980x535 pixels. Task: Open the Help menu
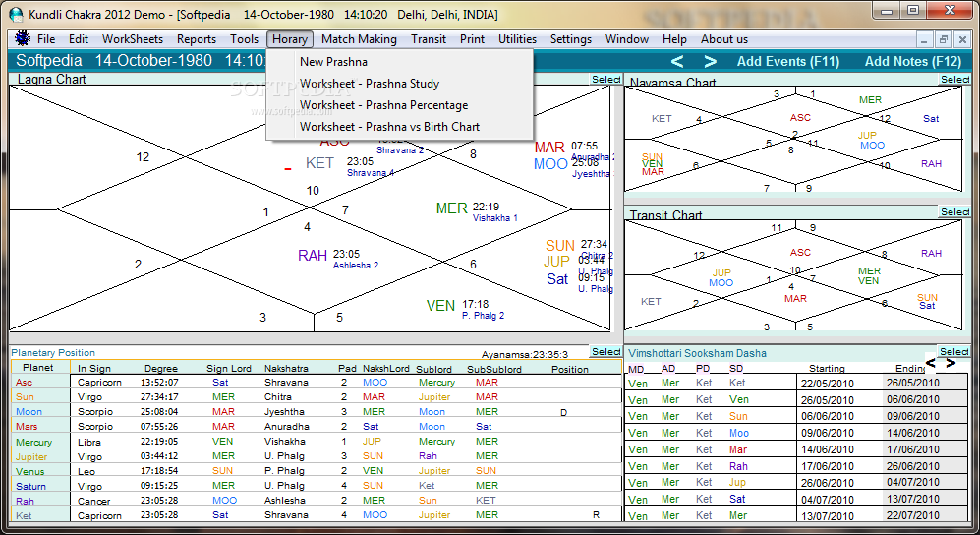(674, 38)
